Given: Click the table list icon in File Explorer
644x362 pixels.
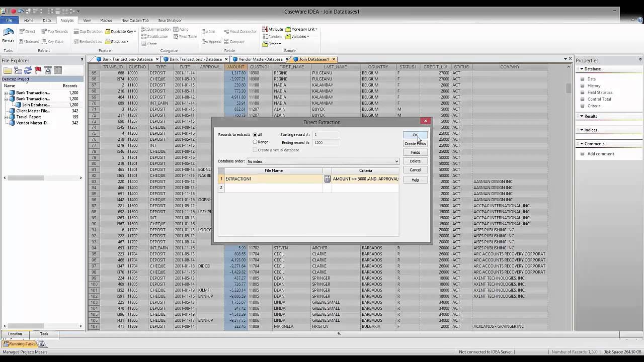Looking at the screenshot, I should pos(58,70).
